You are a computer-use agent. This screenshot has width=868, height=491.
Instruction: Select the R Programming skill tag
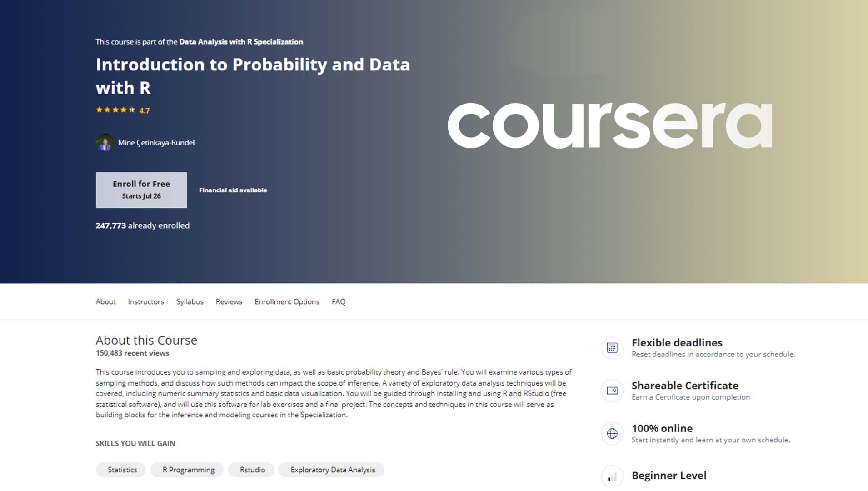pos(187,470)
